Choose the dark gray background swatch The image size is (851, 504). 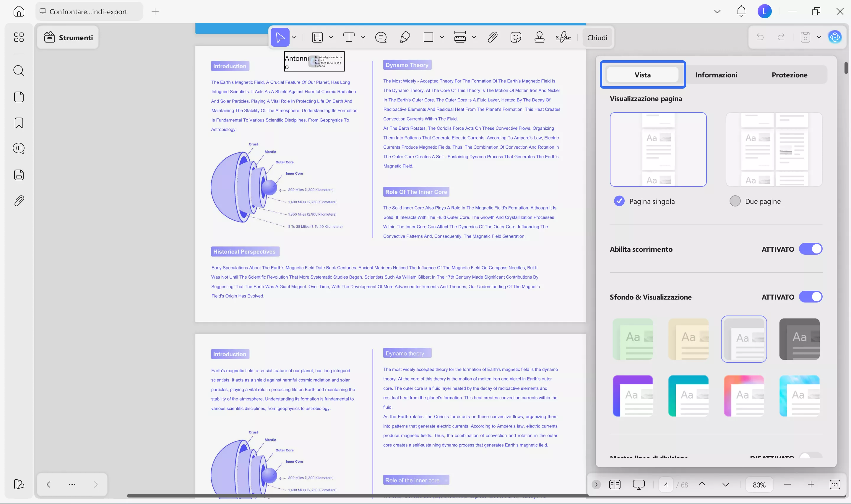(x=799, y=339)
